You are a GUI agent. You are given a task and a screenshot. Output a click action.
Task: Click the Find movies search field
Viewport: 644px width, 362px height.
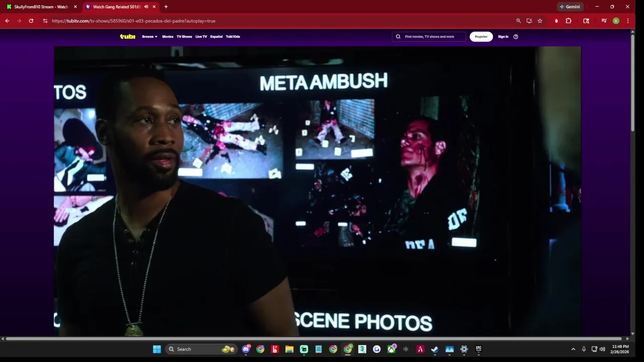(x=429, y=36)
